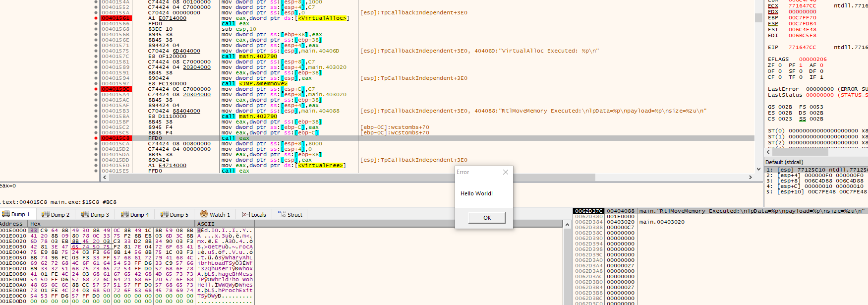This screenshot has width=868, height=305.
Task: Click the Dump 3 tab icon
Action: pos(85,215)
